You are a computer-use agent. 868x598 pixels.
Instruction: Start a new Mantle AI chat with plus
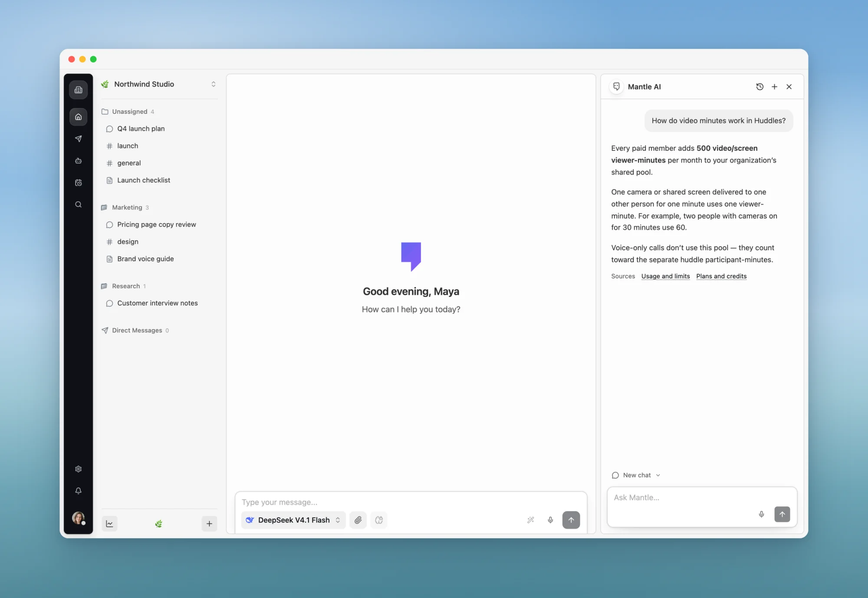(774, 87)
